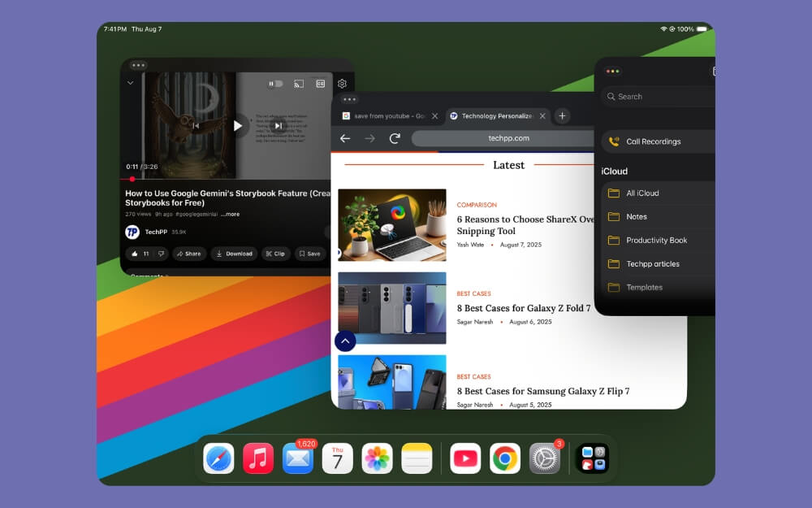Open the Productivity Book folder

[659, 240]
